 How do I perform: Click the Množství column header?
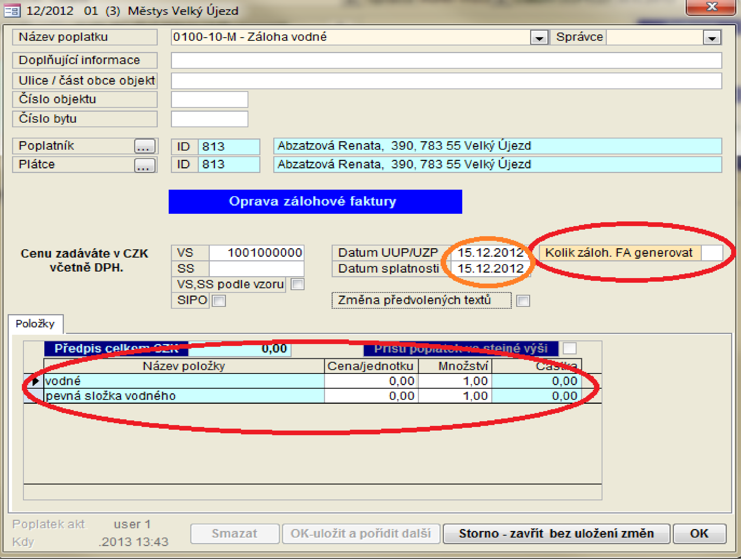455,366
